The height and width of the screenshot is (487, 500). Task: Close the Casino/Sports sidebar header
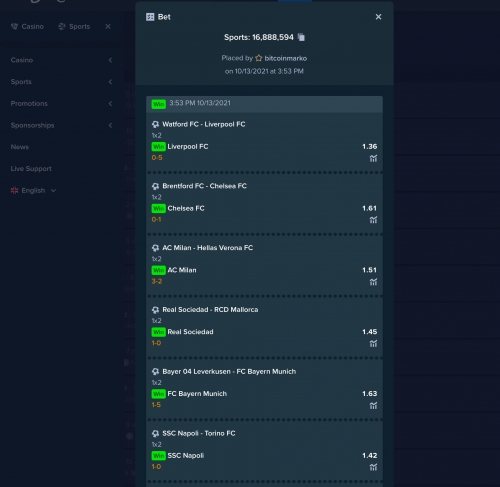(x=108, y=26)
